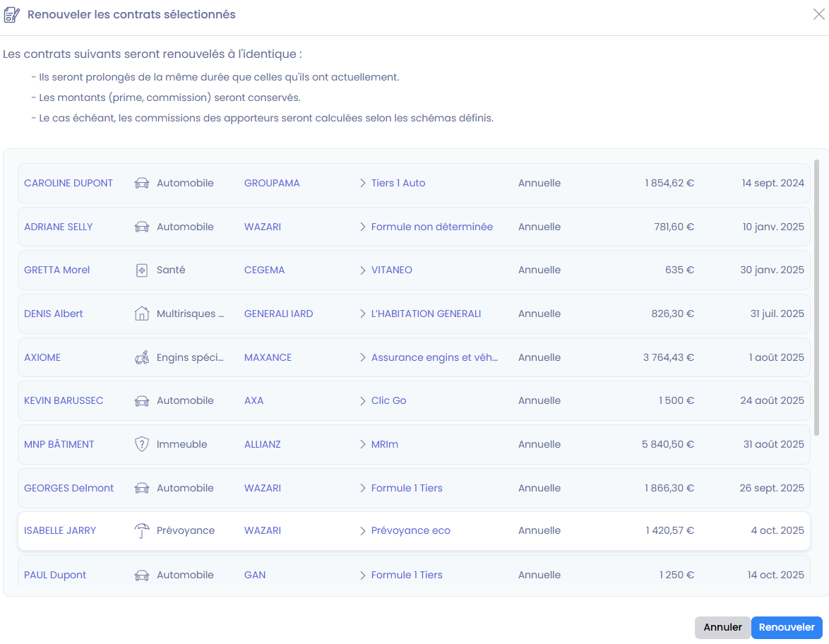Click the date 14 sept. 2024
The image size is (829, 644).
[773, 183]
